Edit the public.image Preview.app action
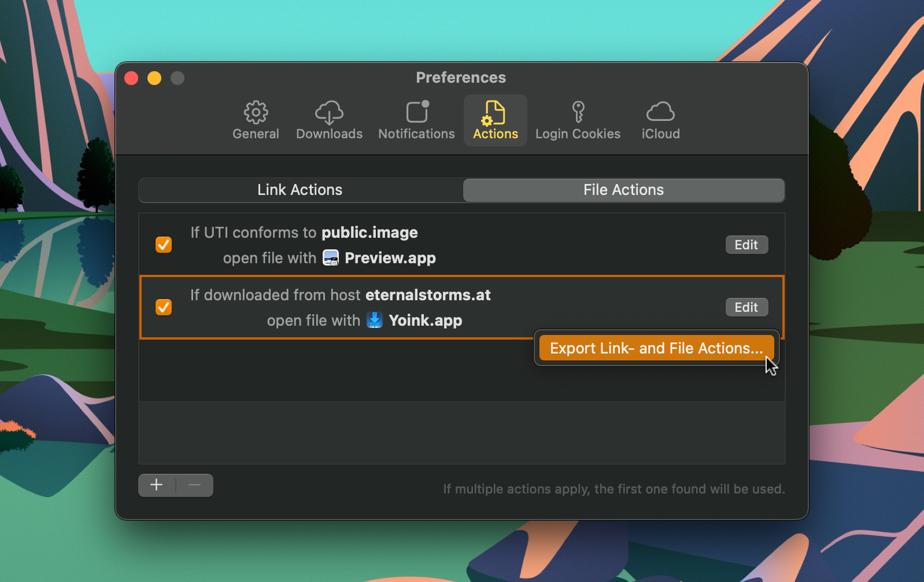Screen dimensions: 924x582 point(746,245)
